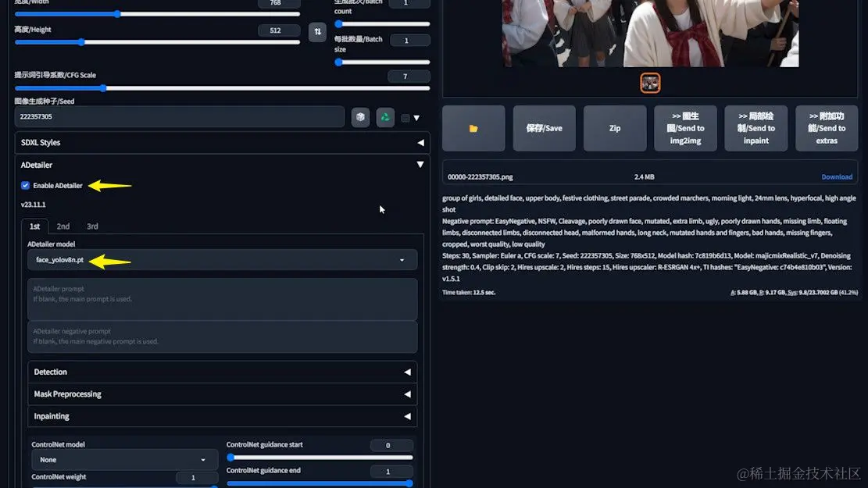The width and height of the screenshot is (868, 488).
Task: Reuse last seed with recycle icon
Action: 385,117
